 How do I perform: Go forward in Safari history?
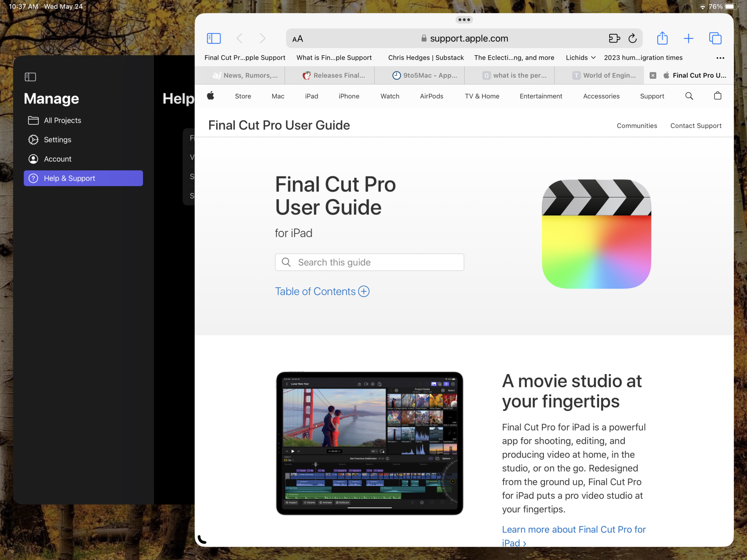pyautogui.click(x=263, y=38)
